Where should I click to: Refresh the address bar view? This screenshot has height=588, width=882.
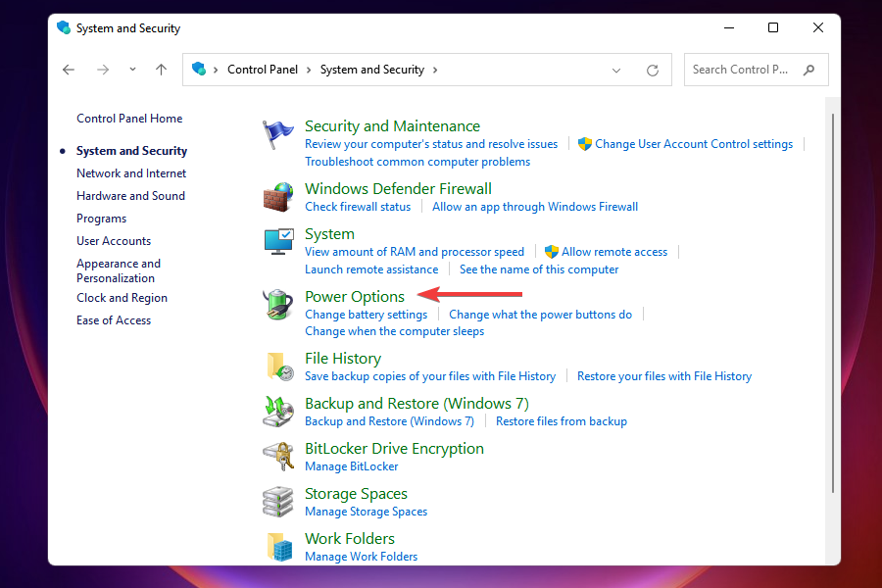pyautogui.click(x=653, y=71)
